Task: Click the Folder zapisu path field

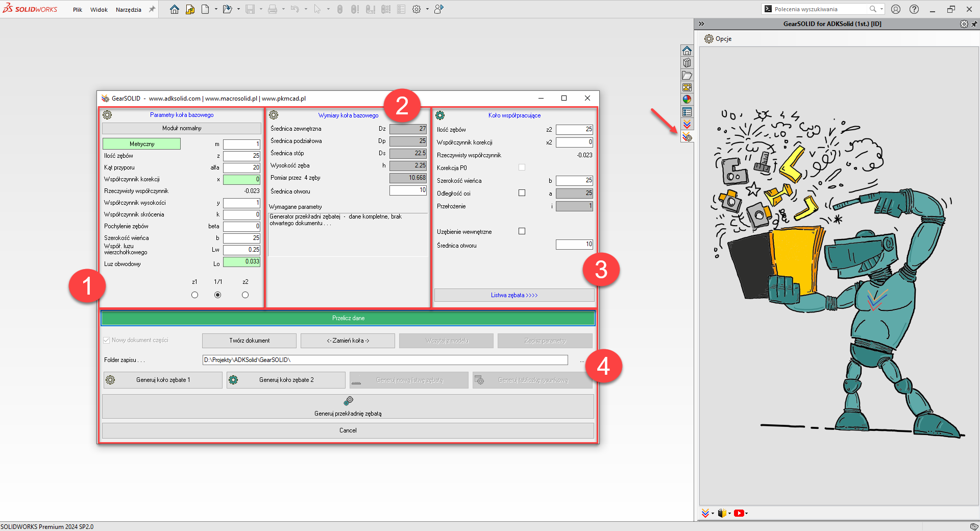Action: pyautogui.click(x=385, y=360)
